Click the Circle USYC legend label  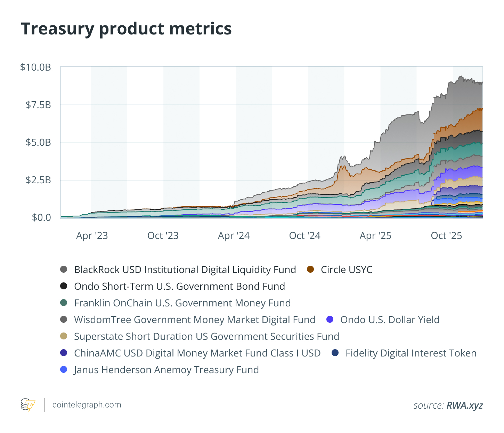[346, 270]
